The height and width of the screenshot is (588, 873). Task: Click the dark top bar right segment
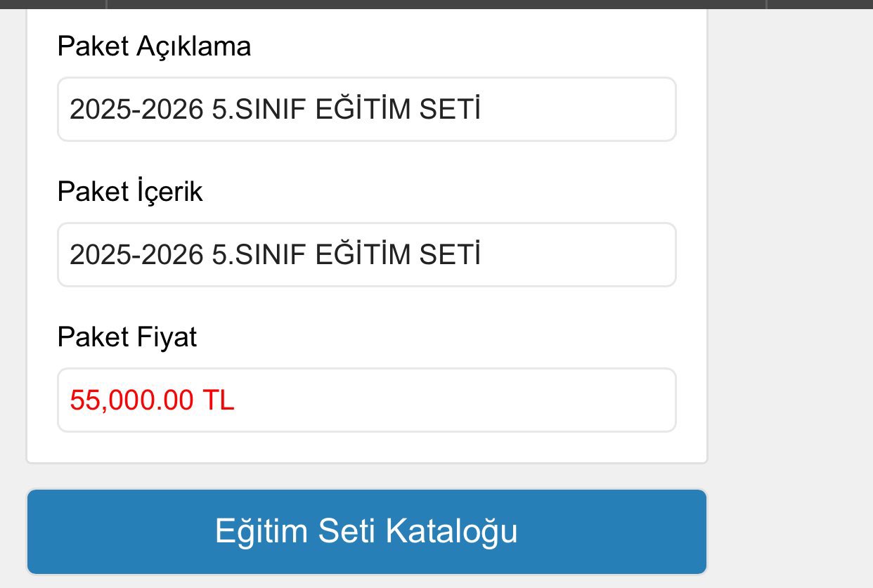[x=820, y=4]
